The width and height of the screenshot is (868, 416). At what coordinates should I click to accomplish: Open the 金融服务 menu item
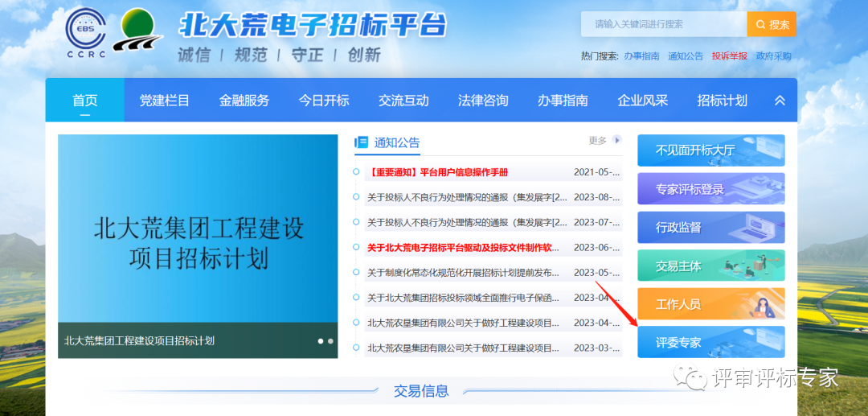(x=244, y=101)
